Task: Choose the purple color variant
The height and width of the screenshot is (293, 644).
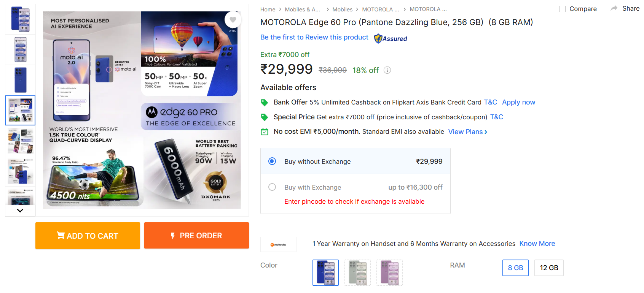Action: pos(389,272)
